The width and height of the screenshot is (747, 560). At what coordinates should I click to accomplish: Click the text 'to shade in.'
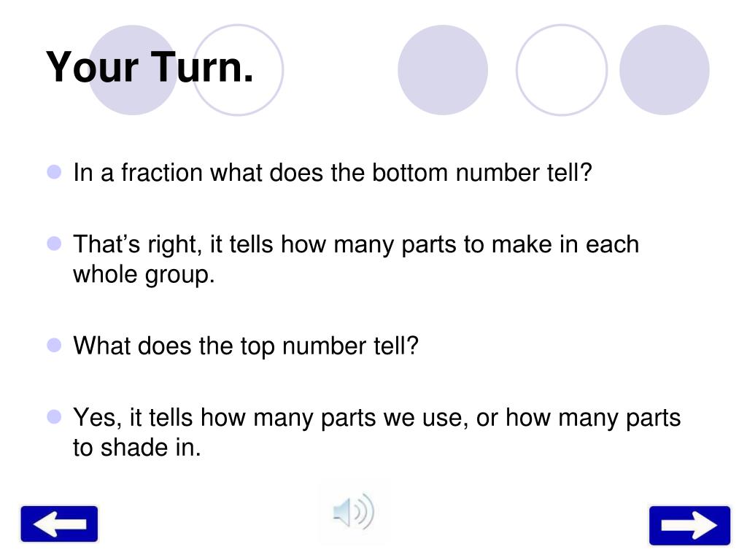click(x=137, y=448)
